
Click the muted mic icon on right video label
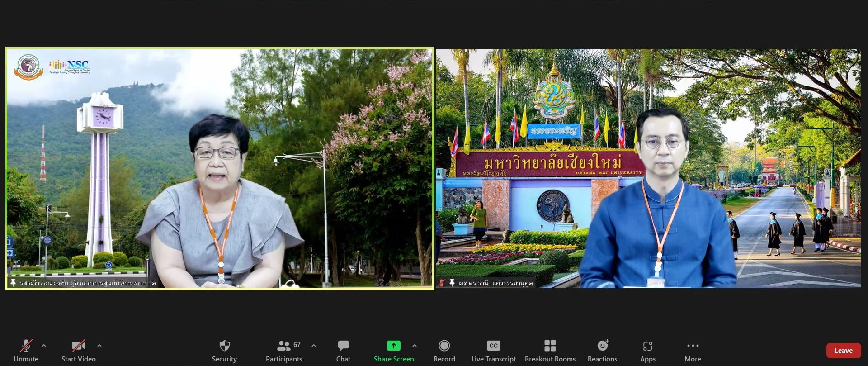point(442,283)
